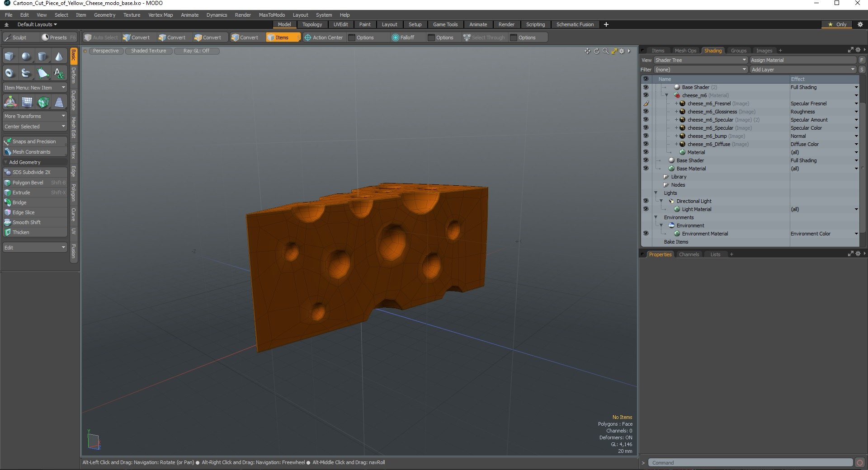Image resolution: width=868 pixels, height=470 pixels.
Task: Open the Deform vertical tab
Action: (74, 75)
